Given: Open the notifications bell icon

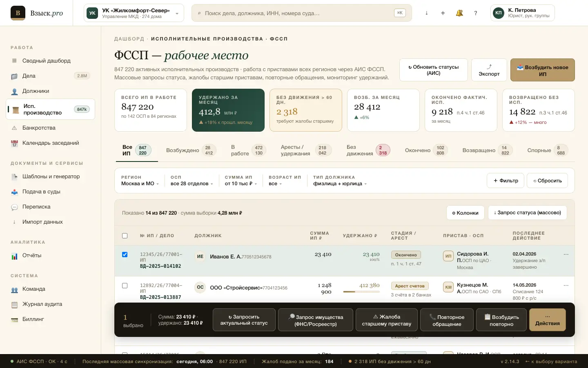Looking at the screenshot, I should tap(459, 13).
